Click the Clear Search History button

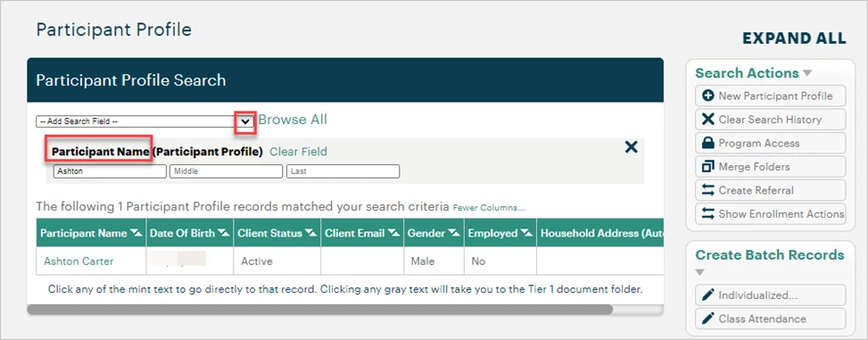(x=770, y=119)
